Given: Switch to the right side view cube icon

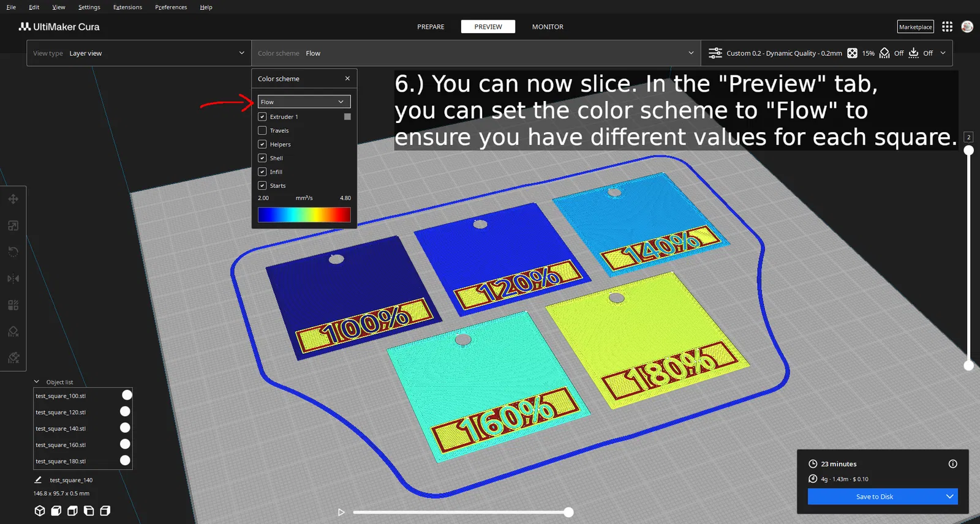Looking at the screenshot, I should pos(105,511).
